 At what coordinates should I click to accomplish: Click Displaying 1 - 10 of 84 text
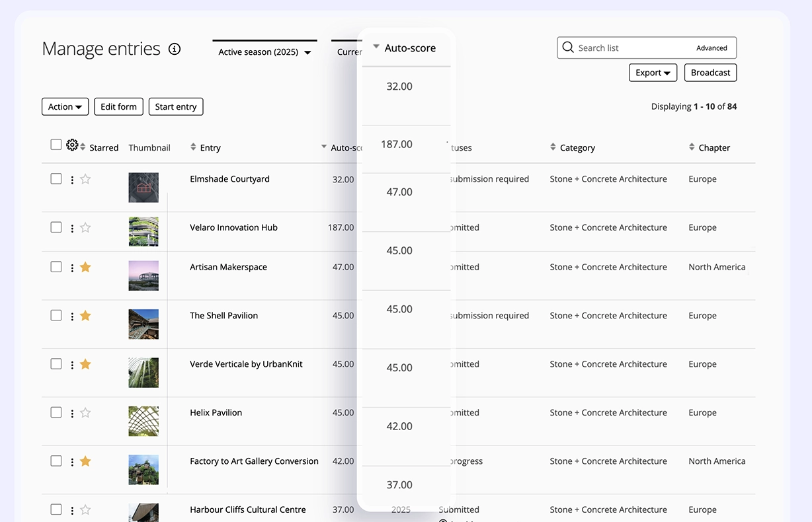pyautogui.click(x=694, y=106)
